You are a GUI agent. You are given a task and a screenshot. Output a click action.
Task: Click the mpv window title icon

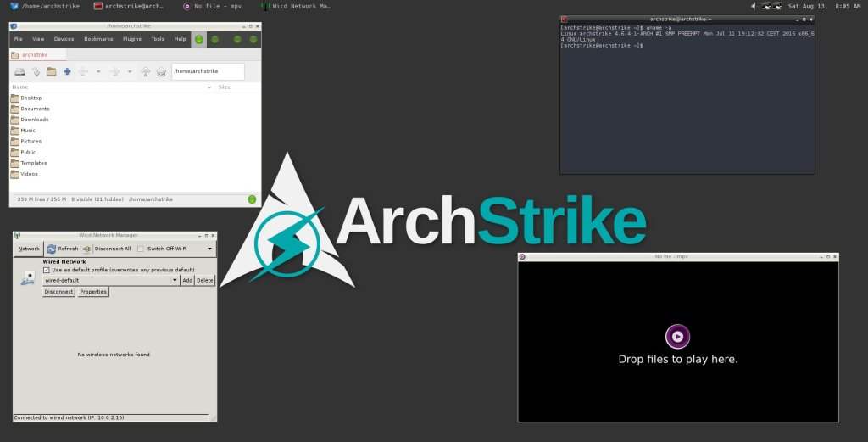[x=522, y=256]
